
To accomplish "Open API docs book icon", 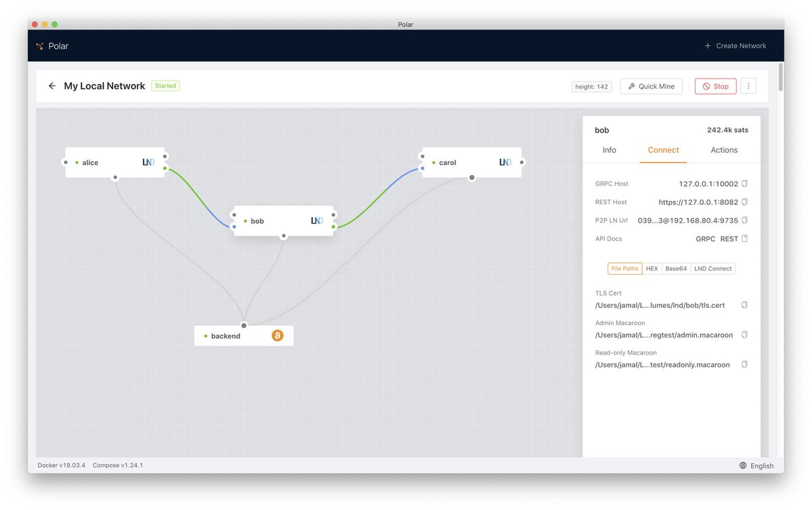I will pos(744,239).
